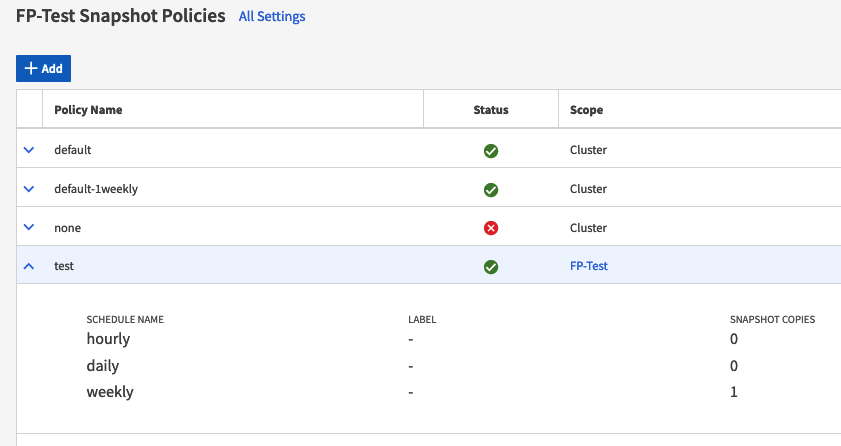Open the FP-Test scope link
Image resolution: width=841 pixels, height=446 pixels.
589,267
